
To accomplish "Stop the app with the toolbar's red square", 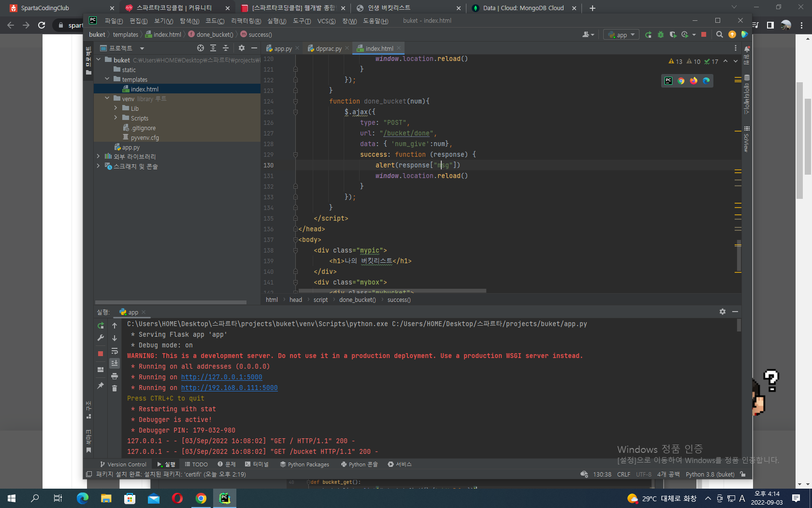I will pyautogui.click(x=704, y=34).
